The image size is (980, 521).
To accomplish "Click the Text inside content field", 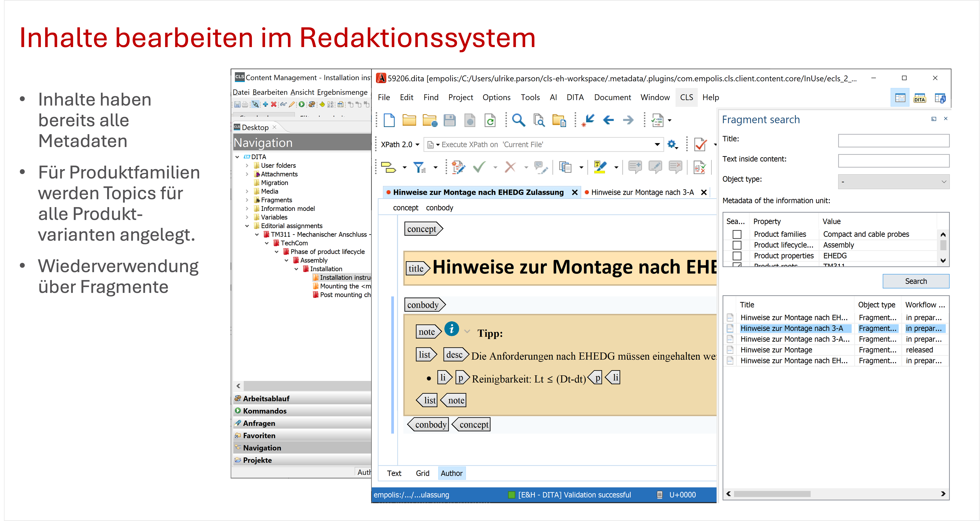I will point(893,161).
